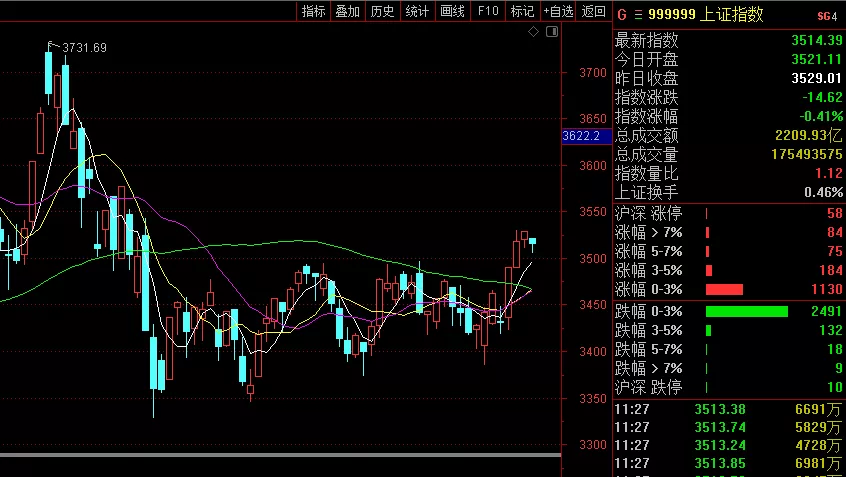Viewport: 846px width, 477px height.
Task: Click the red bar for 涨幅 0-3%
Action: point(724,290)
